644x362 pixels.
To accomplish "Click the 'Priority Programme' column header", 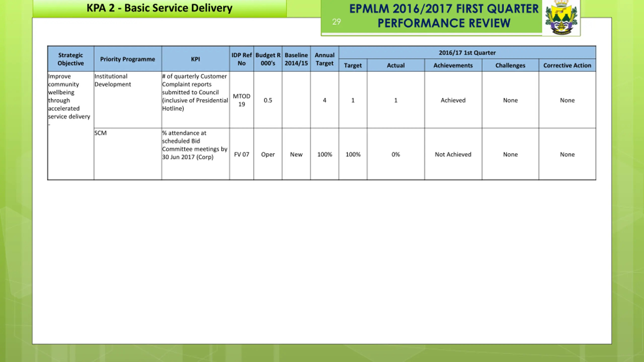I will (128, 59).
